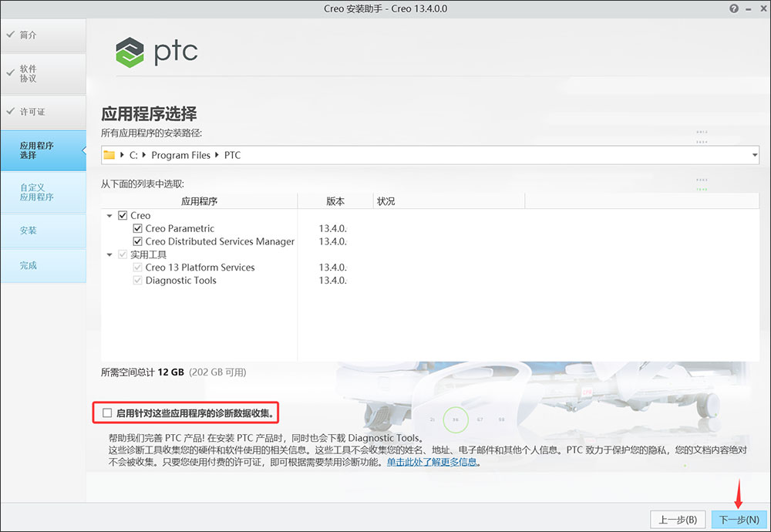Minimize the Creo installer window

pos(749,8)
